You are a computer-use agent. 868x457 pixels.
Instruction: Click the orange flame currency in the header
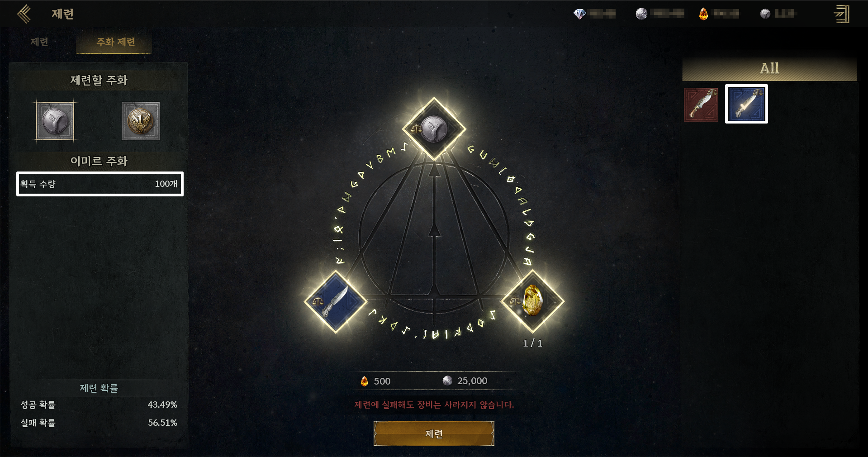pos(703,14)
